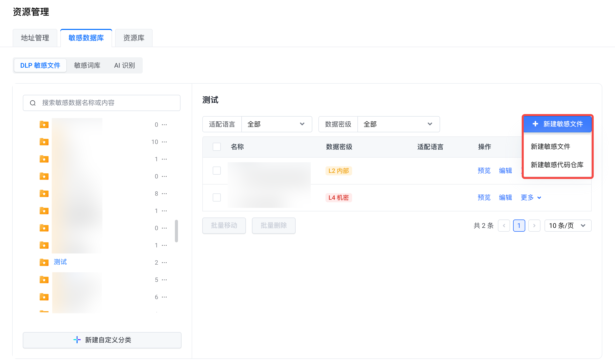Click the search magnifier icon
This screenshot has width=615, height=364.
coord(33,103)
